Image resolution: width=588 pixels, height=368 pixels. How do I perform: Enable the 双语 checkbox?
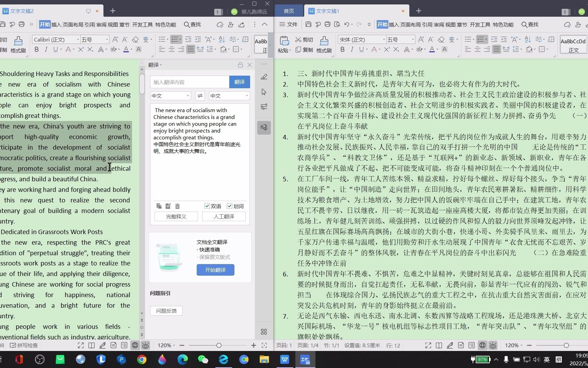click(x=207, y=206)
